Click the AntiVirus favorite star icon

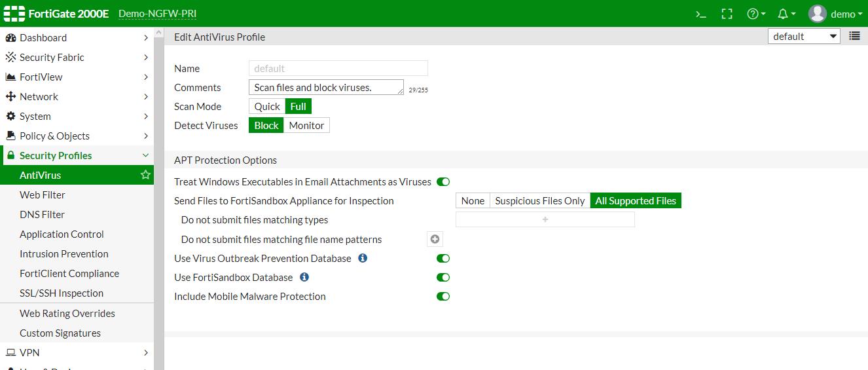click(x=145, y=175)
